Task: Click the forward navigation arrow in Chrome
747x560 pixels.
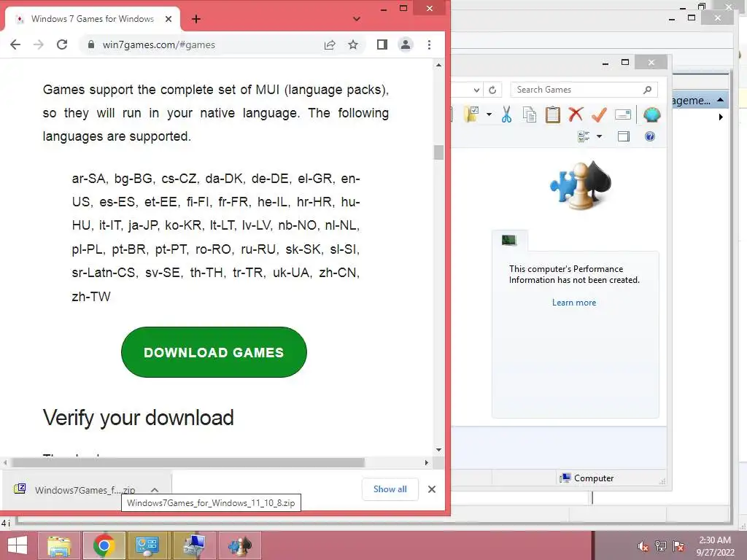Action: coord(39,44)
